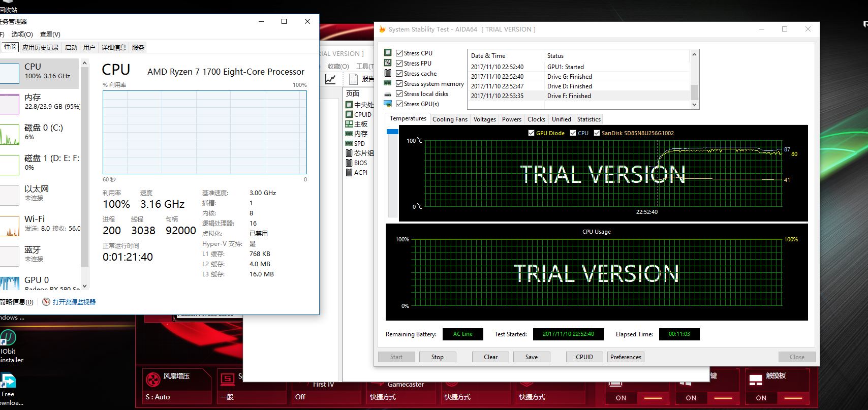Screen dimensions: 868x410
Task: Click the Stress GPU(s) monitor icon
Action: click(388, 104)
